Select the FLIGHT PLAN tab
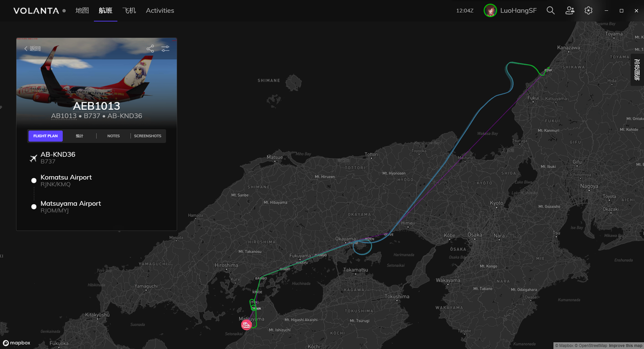644x349 pixels. click(x=45, y=136)
